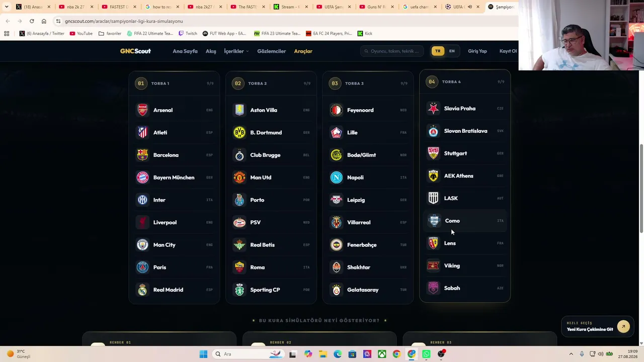This screenshot has width=644, height=362.
Task: Click the Man City crest
Action: coord(143,245)
